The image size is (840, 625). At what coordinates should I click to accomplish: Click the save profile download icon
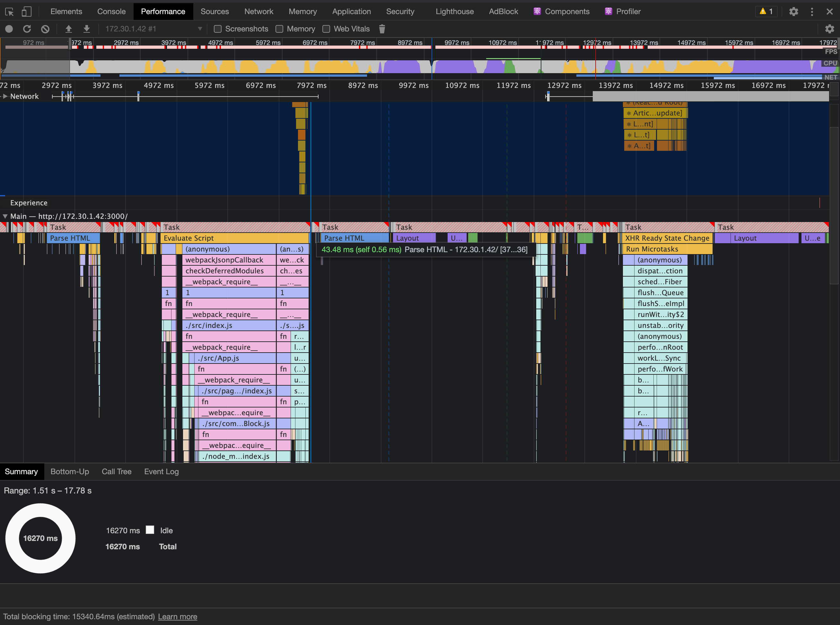[86, 29]
